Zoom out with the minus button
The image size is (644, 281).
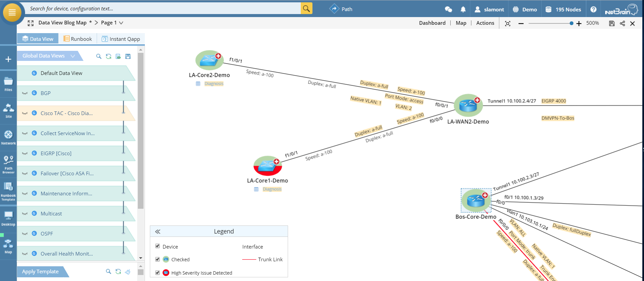[521, 23]
